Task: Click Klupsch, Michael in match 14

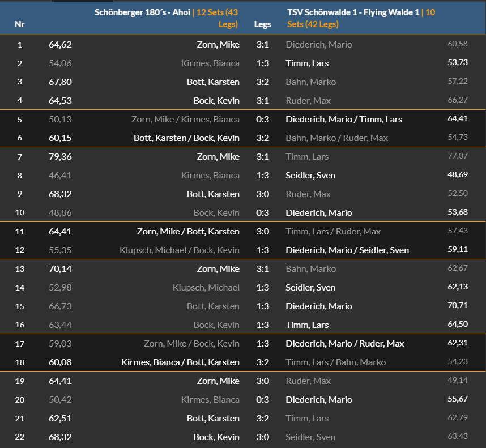Action: (x=206, y=288)
